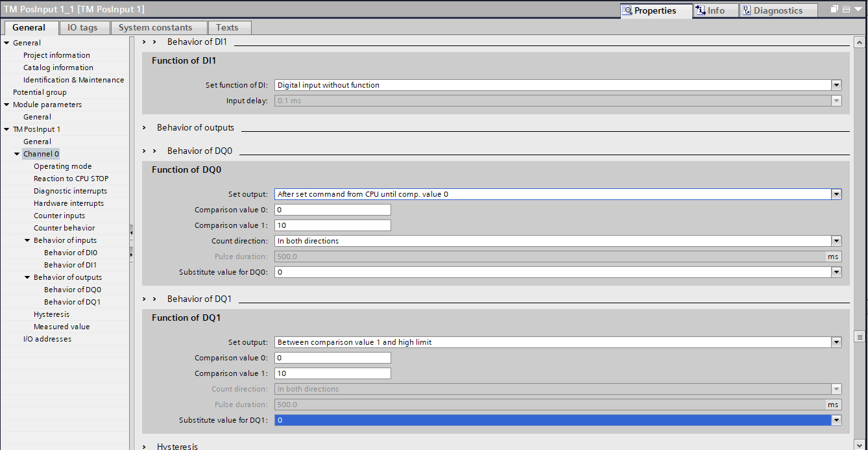Viewport: 868px width, 450px height.
Task: Select Reaction to CPU STOP item
Action: (x=71, y=179)
